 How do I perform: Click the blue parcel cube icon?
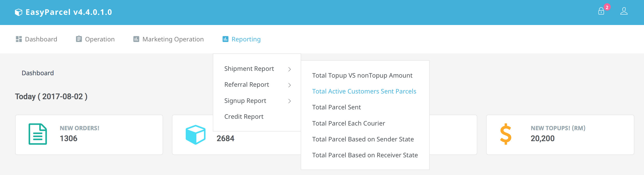tap(196, 135)
